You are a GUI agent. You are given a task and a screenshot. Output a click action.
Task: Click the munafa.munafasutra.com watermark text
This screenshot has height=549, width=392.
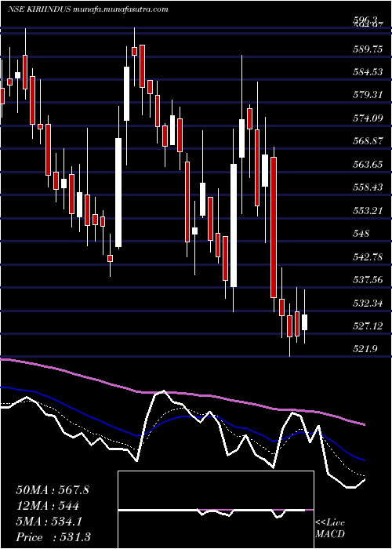tap(122, 9)
